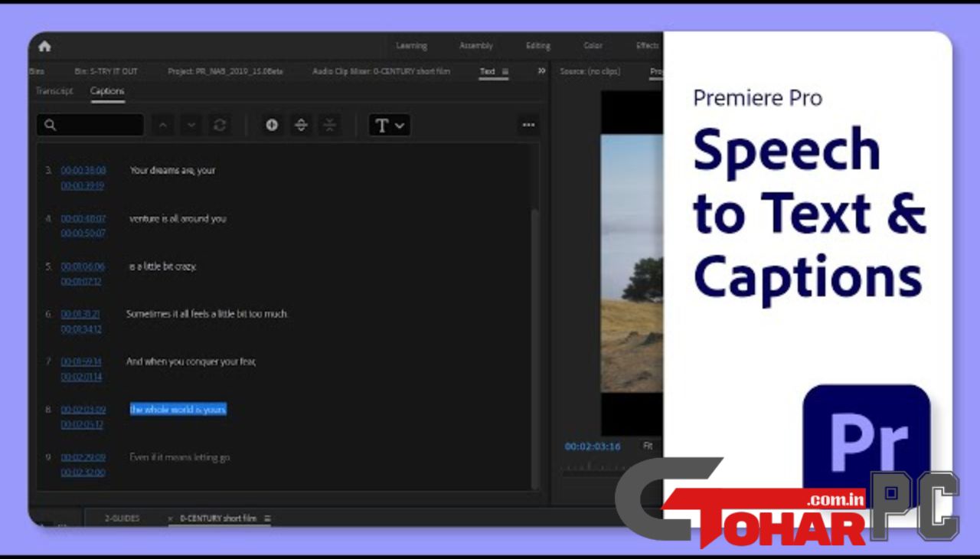The height and width of the screenshot is (559, 980).
Task: Click start timecode link of caption 3
Action: click(x=83, y=171)
